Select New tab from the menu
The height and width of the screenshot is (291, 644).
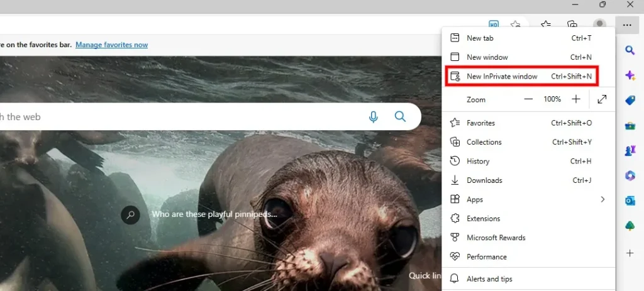[x=528, y=38]
